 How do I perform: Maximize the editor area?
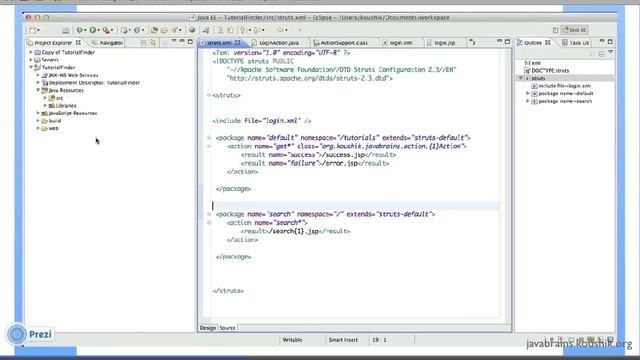pos(507,42)
